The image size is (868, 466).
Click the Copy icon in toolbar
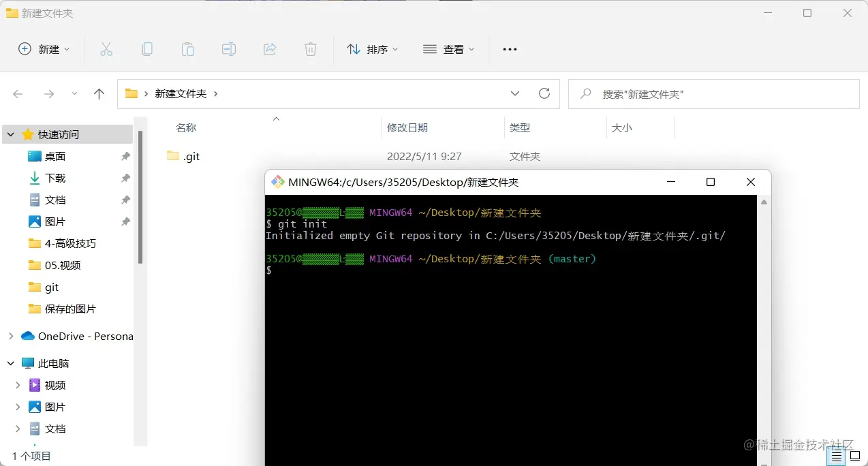click(147, 49)
